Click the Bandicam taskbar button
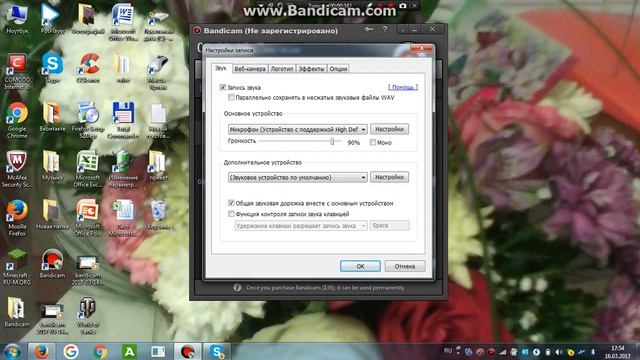Image resolution: width=640 pixels, height=360 pixels. (188, 351)
